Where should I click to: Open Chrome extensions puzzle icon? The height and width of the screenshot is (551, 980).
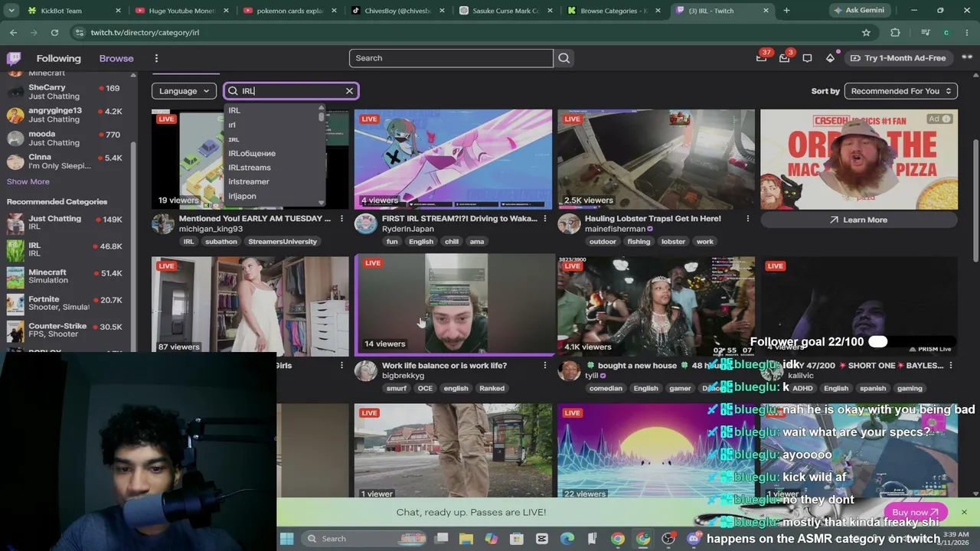pos(895,32)
